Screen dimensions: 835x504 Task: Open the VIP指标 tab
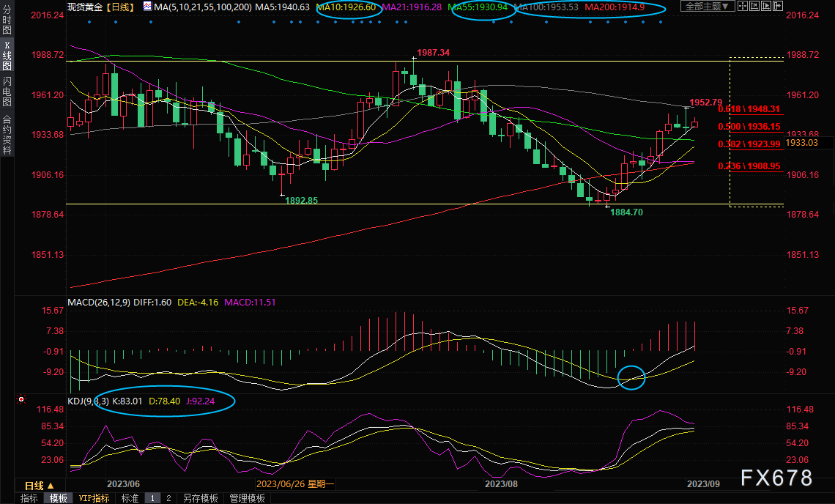[94, 498]
